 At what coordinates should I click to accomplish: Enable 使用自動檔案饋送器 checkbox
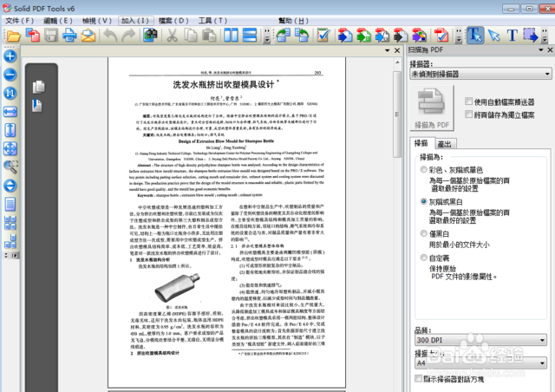coord(468,101)
